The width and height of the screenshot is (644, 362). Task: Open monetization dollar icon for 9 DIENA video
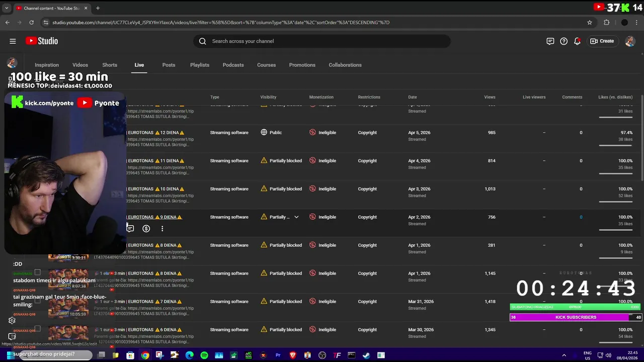pyautogui.click(x=146, y=229)
